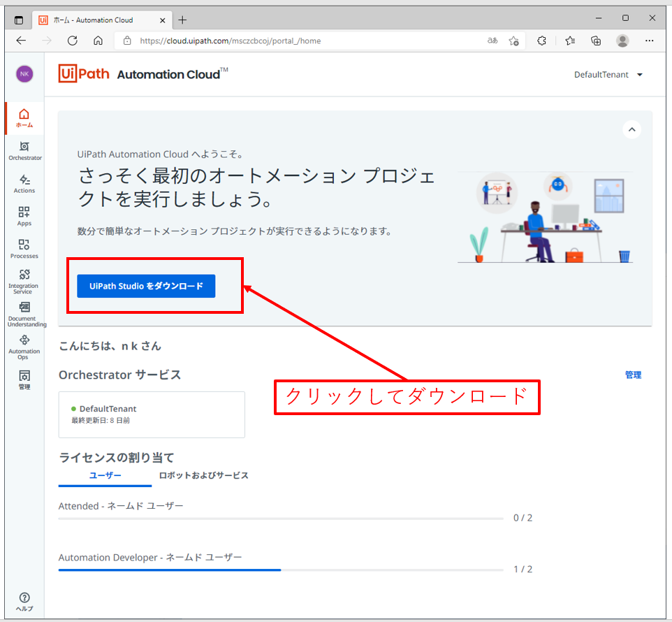The image size is (672, 622).
Task: Open Orchestrator from the sidebar
Action: 25,152
